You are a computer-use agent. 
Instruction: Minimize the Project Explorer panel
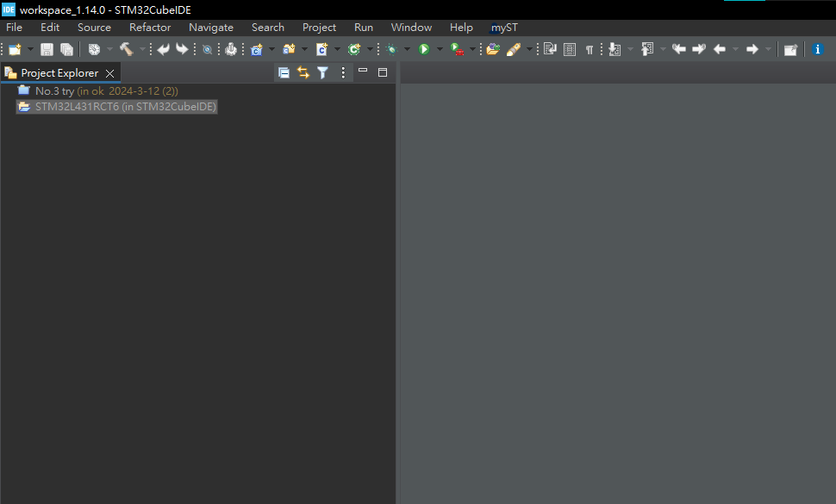click(x=363, y=72)
